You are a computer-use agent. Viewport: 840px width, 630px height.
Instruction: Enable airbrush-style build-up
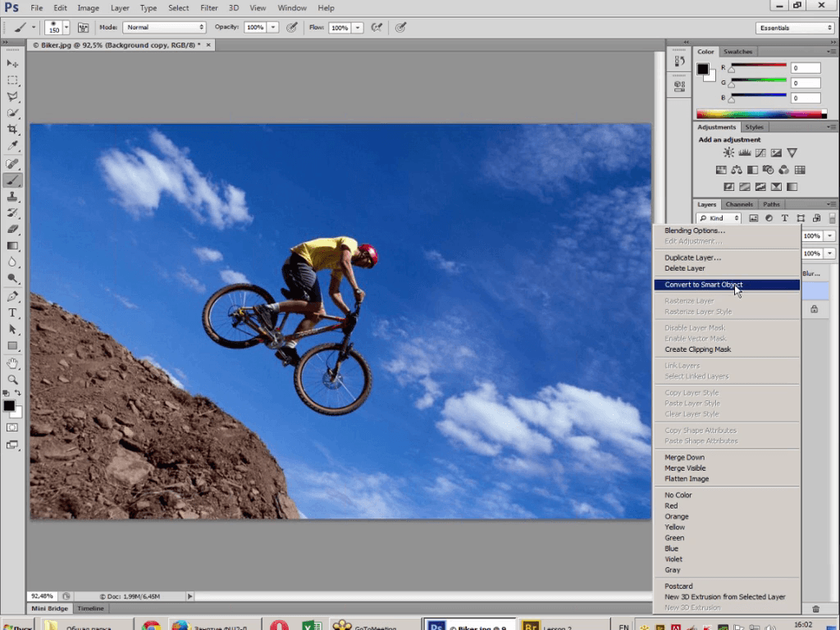pyautogui.click(x=377, y=27)
